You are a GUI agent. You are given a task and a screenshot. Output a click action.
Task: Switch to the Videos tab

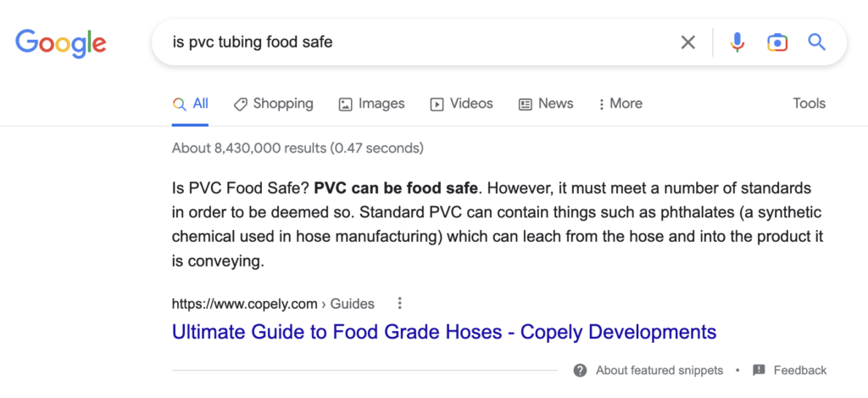click(461, 104)
